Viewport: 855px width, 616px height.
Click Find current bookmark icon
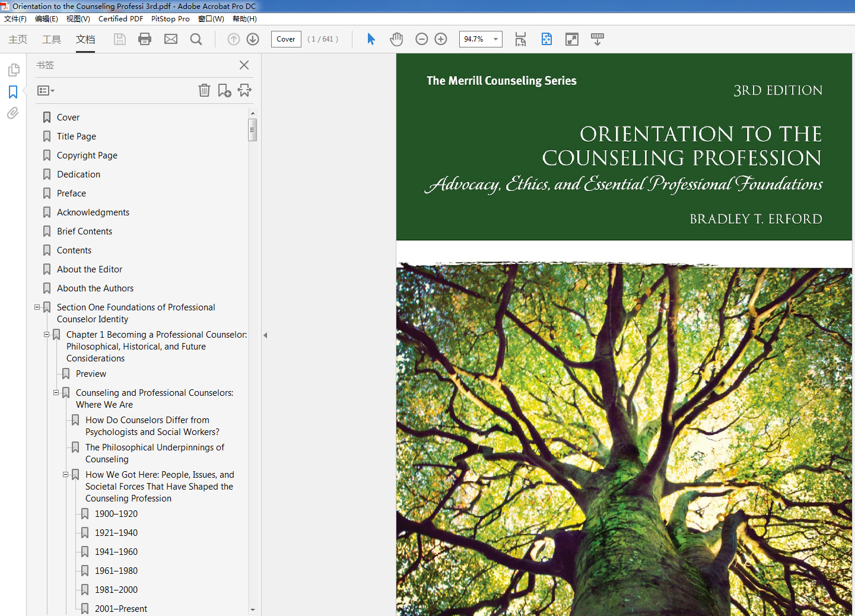pyautogui.click(x=244, y=90)
